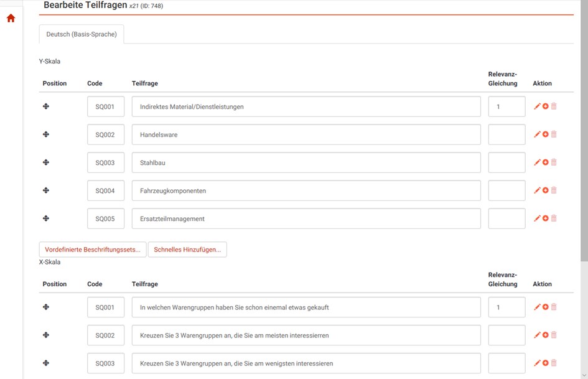Click move handle for Fahrzeugkomponenten row
The width and height of the screenshot is (588, 379).
tap(46, 190)
